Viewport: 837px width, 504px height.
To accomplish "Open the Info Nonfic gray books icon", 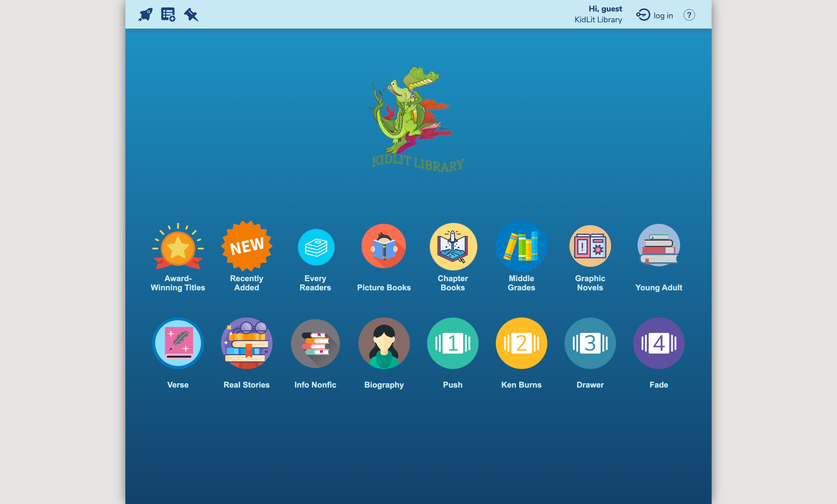I will click(315, 344).
